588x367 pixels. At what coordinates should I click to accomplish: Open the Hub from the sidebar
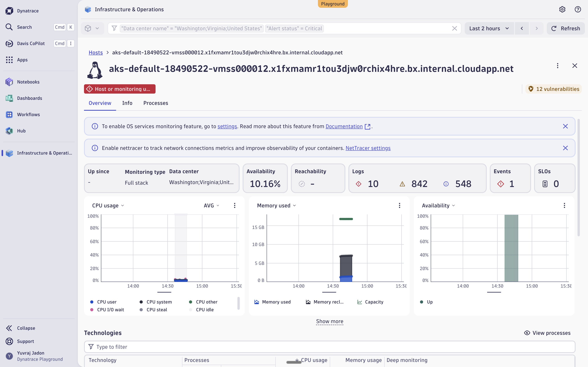[x=21, y=130]
